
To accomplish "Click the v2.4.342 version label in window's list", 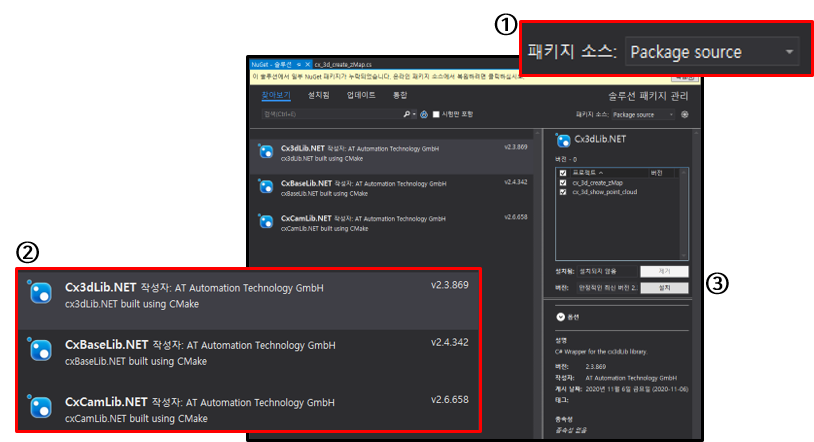I will click(x=515, y=182).
